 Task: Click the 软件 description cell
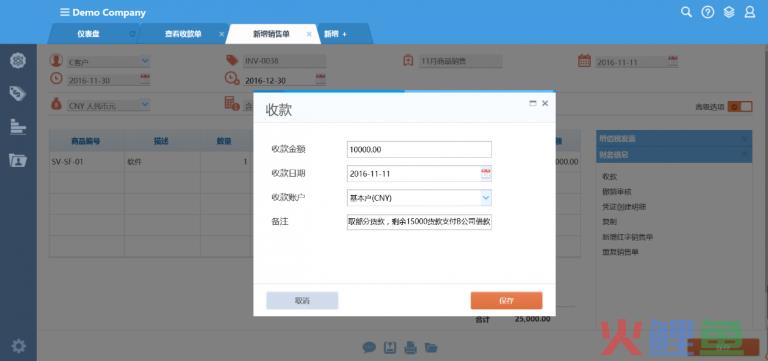tap(162, 161)
